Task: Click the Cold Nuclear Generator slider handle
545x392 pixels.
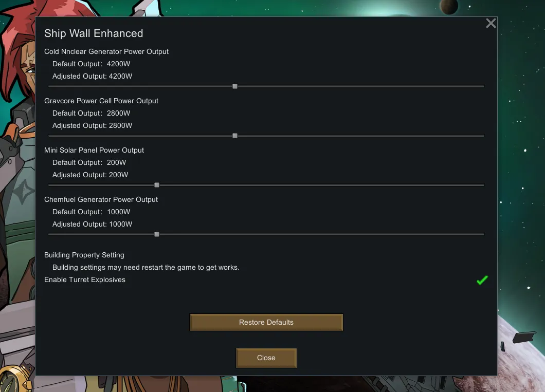Action: (x=235, y=86)
